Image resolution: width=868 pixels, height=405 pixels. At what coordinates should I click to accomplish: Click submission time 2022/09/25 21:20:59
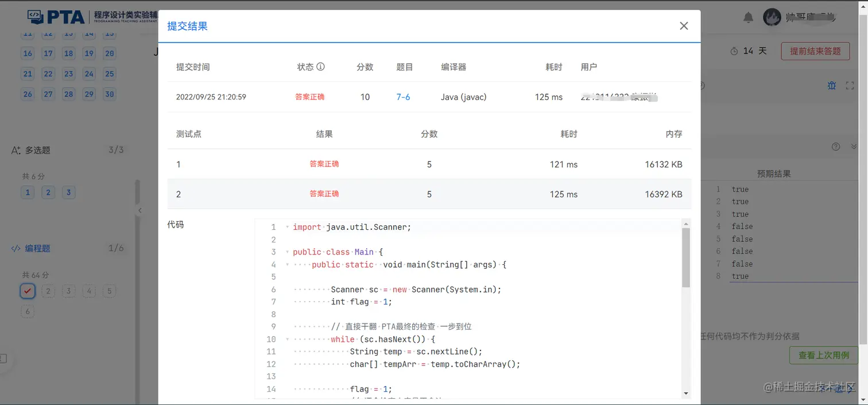(x=211, y=97)
